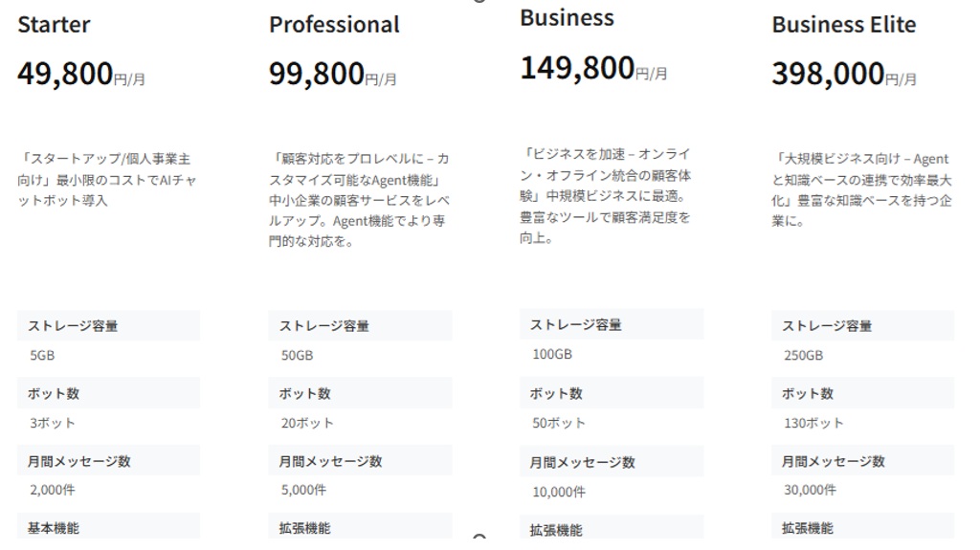Expand 拡張機能 section under Business Elite

[x=862, y=526]
